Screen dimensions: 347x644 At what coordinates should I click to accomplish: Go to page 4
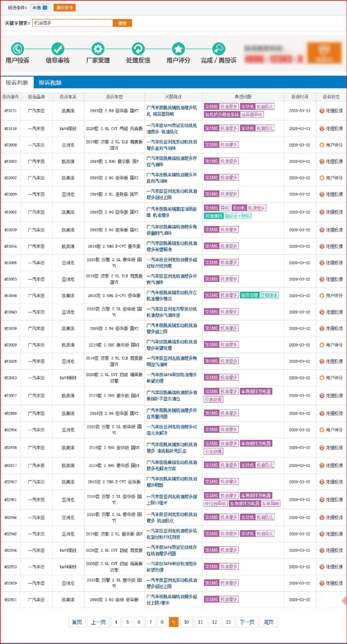tap(116, 622)
